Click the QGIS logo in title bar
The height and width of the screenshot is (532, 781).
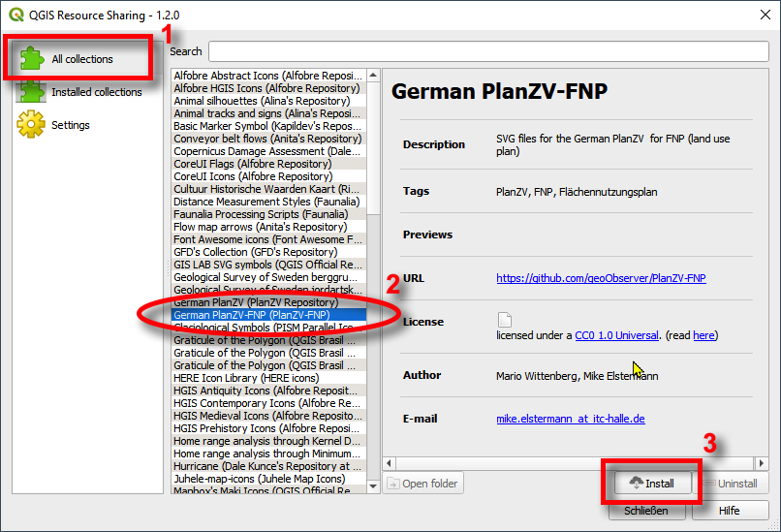click(16, 15)
